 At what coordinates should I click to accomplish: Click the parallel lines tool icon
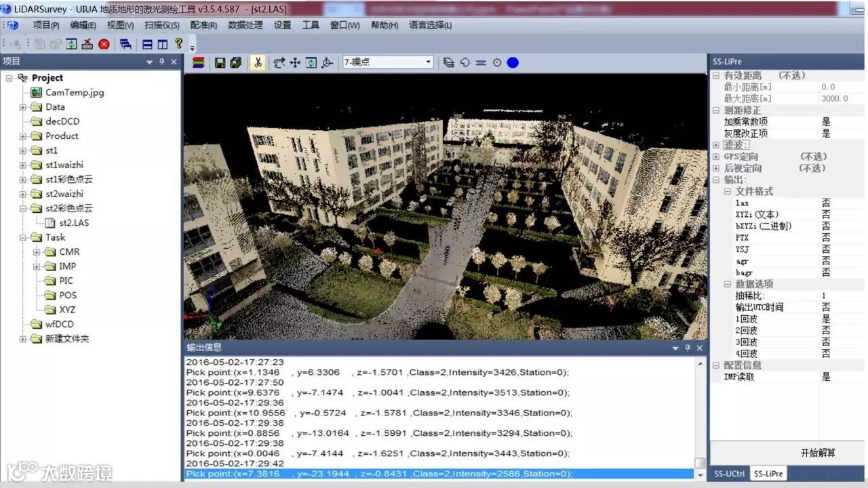[481, 62]
